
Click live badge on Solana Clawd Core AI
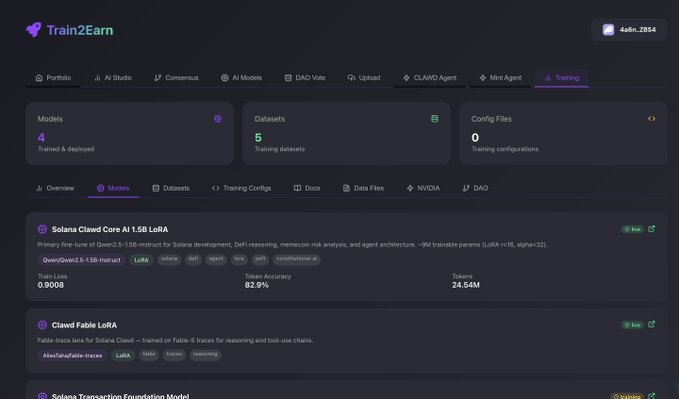(x=633, y=229)
